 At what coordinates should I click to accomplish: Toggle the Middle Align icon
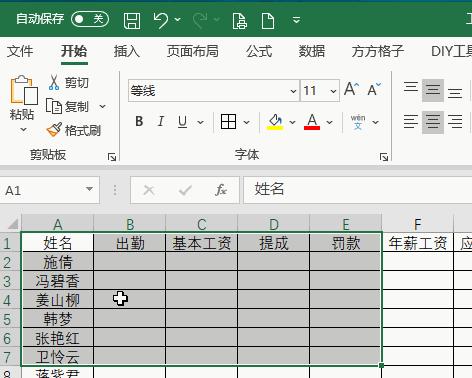[x=433, y=90]
